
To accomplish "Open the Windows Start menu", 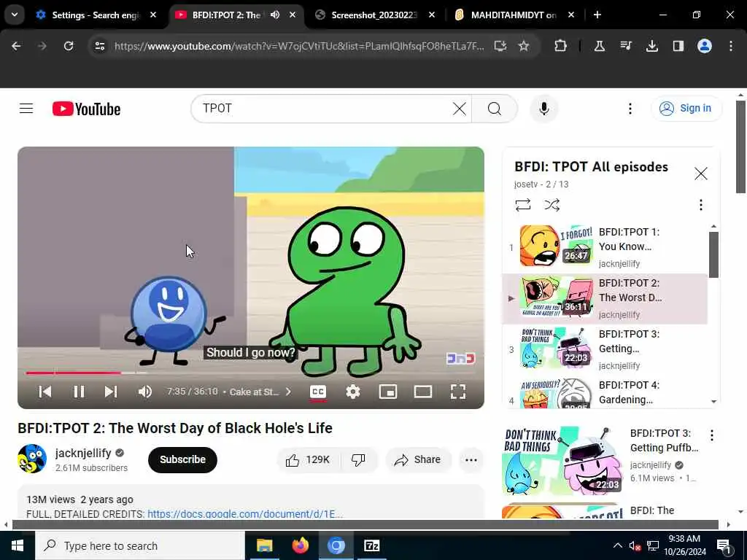I will 18,545.
